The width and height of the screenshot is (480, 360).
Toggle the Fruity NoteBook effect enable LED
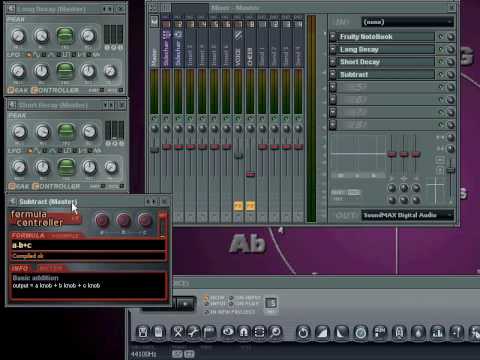(x=441, y=37)
